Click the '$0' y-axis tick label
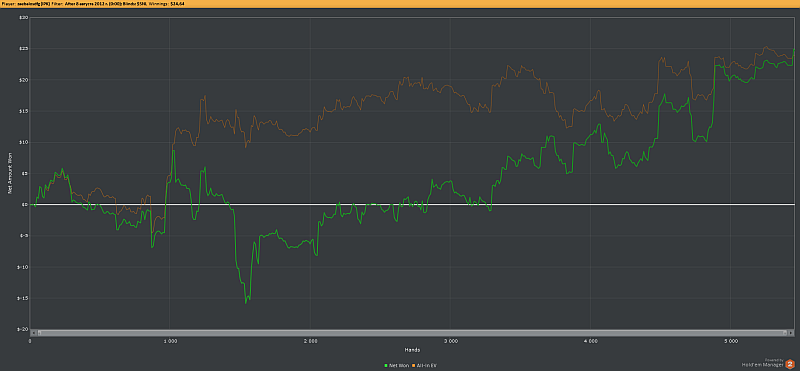Image resolution: width=800 pixels, height=371 pixels. pos(24,205)
